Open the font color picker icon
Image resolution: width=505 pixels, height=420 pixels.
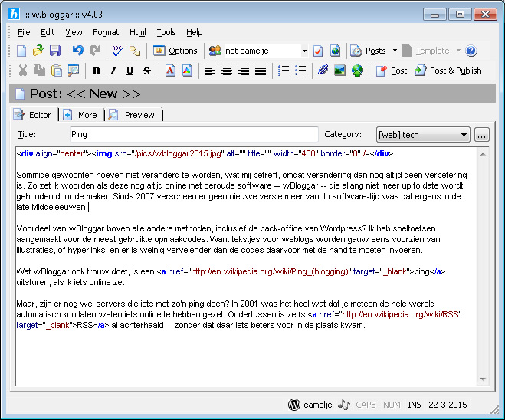tap(188, 71)
